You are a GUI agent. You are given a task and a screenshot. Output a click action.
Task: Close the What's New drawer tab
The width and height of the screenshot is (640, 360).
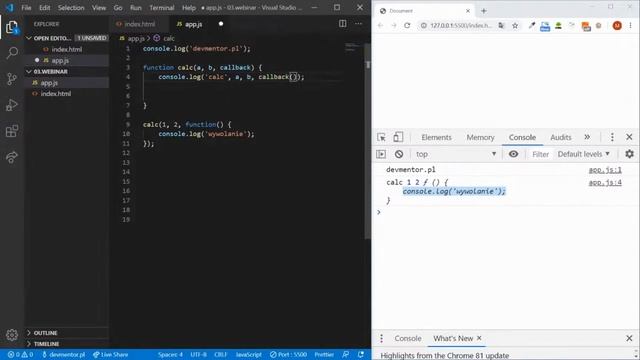[x=479, y=338]
